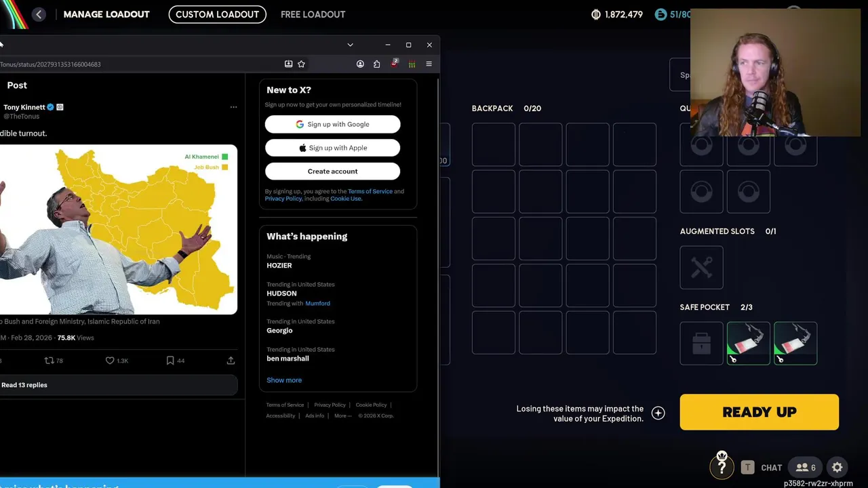Click the repost icon showing 78
The width and height of the screenshot is (868, 488).
click(x=49, y=361)
